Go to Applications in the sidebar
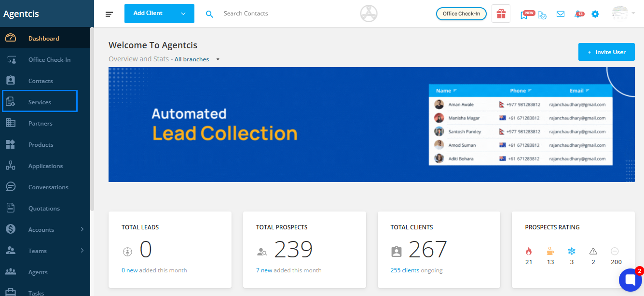The width and height of the screenshot is (644, 296). tap(45, 166)
